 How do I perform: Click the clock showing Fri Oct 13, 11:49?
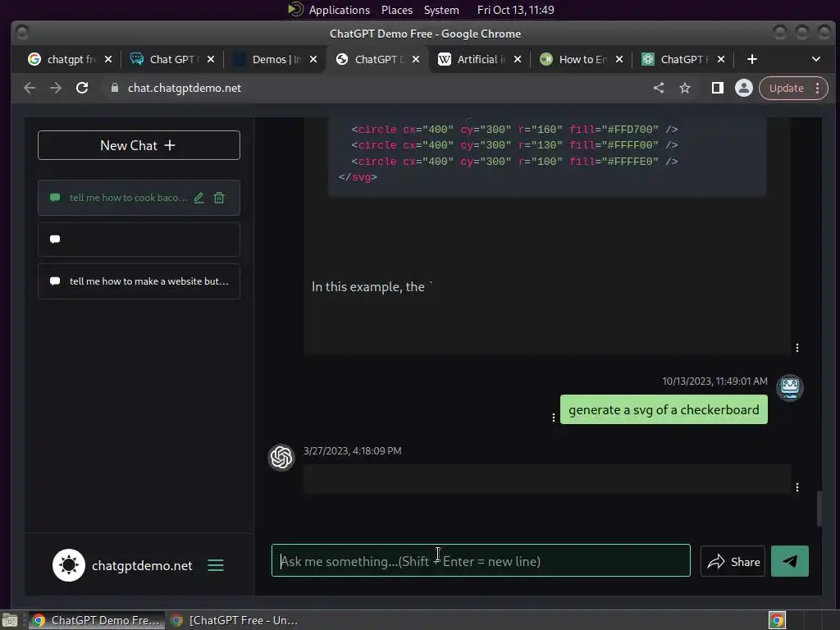click(x=515, y=10)
